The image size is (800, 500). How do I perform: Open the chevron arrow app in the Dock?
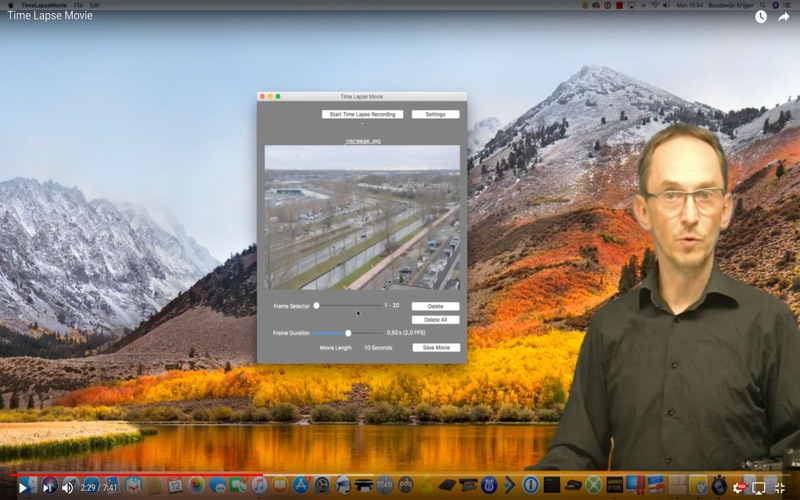click(510, 485)
